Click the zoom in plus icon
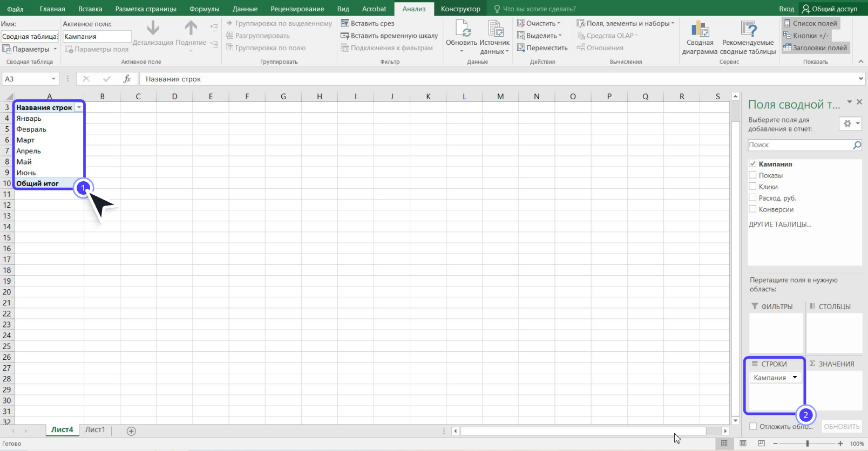This screenshot has height=451, width=868. click(840, 443)
